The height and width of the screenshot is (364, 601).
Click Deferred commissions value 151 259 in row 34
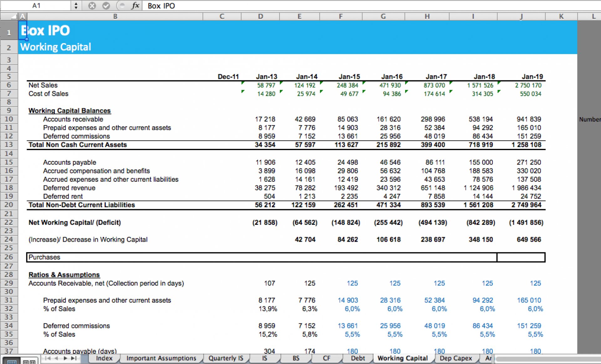(529, 326)
